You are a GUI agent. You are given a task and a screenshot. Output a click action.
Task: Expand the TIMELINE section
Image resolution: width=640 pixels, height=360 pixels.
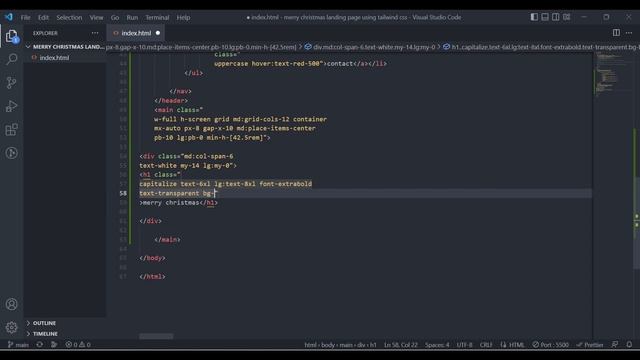pyautogui.click(x=65, y=333)
